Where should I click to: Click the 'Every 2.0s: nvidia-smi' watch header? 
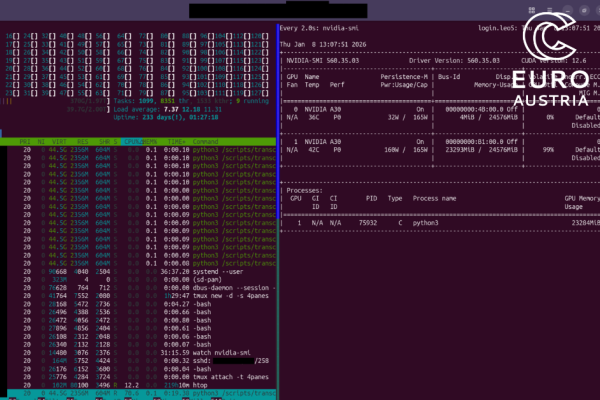click(x=319, y=28)
